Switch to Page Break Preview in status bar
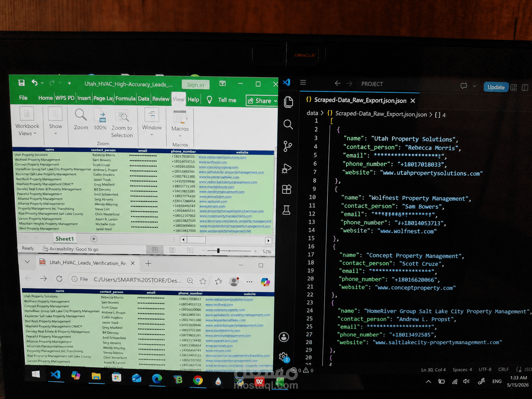The image size is (532, 399). [x=190, y=250]
